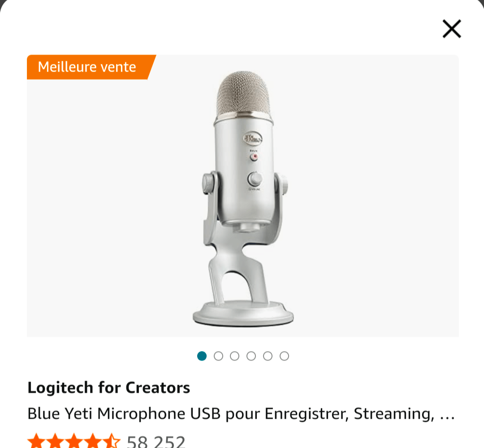Click the microphone's volume knob in image
Screen dimensions: 484x448
[255, 179]
